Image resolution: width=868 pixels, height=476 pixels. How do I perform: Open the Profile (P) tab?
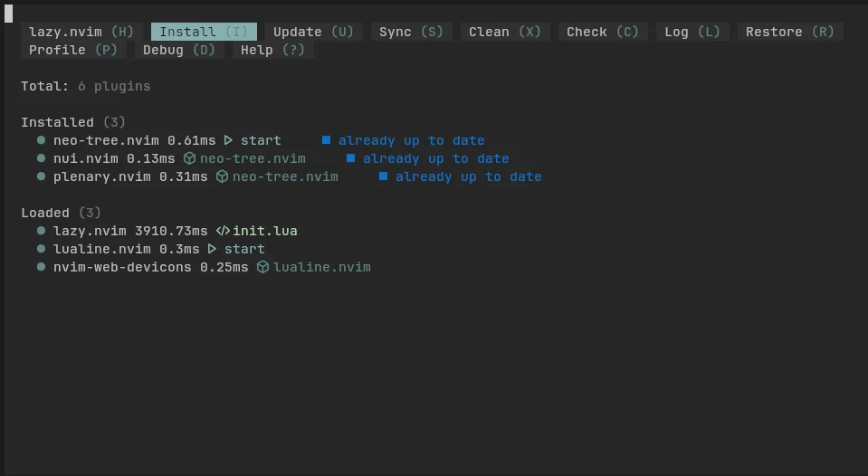(x=73, y=50)
